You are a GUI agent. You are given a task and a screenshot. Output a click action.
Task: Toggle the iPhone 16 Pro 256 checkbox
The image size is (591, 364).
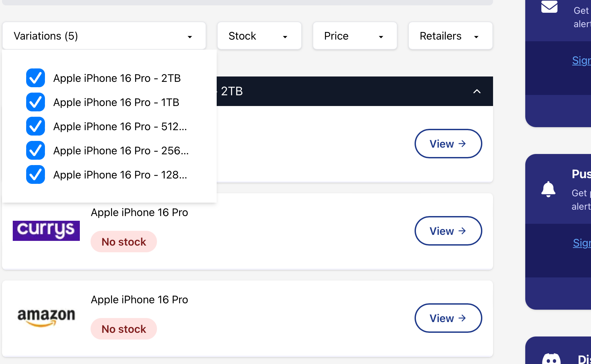click(x=36, y=150)
